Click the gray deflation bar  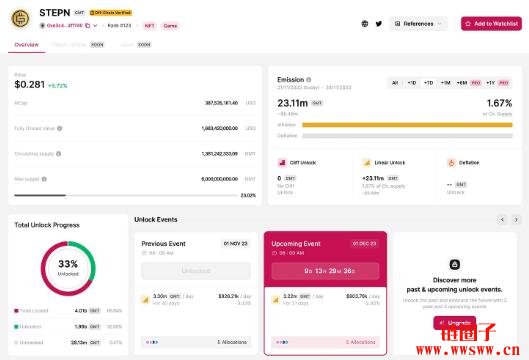point(407,136)
